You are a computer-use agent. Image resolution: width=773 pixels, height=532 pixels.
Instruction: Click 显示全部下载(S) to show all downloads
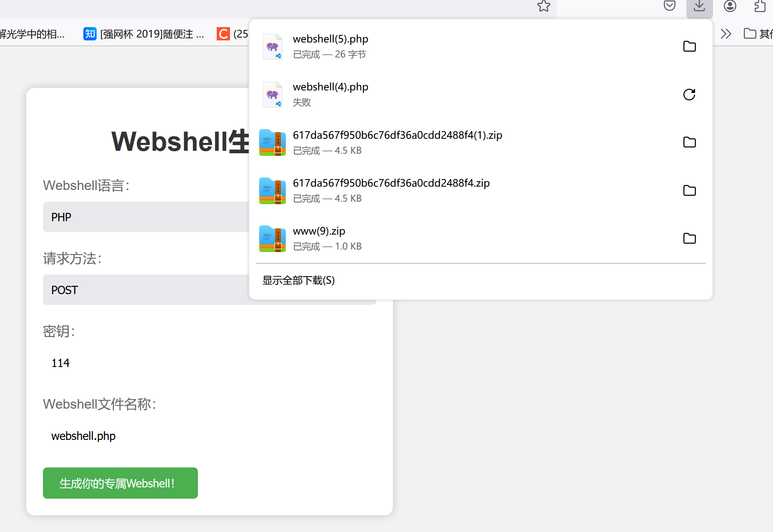tap(298, 280)
